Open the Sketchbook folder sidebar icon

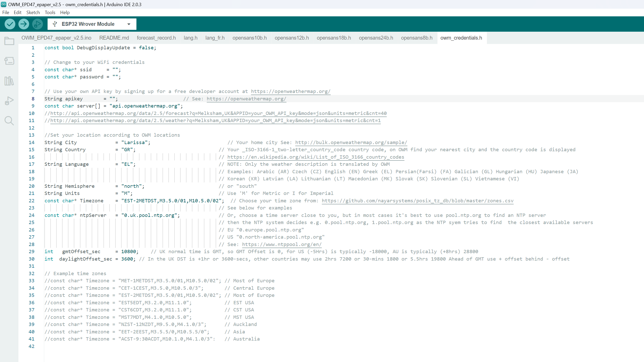pos(9,41)
